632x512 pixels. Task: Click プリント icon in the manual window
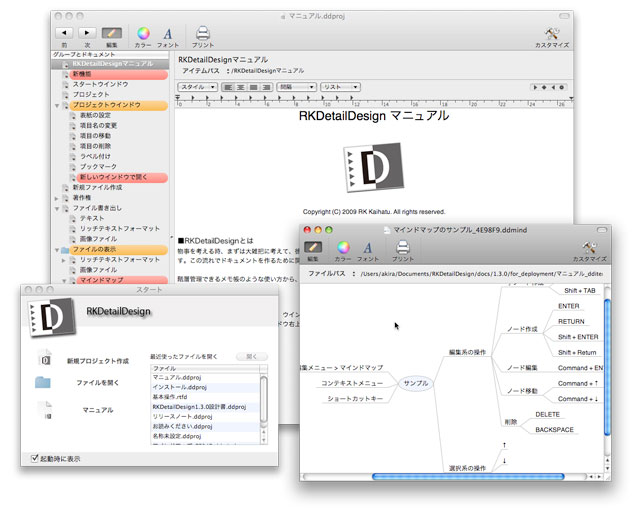coord(203,33)
